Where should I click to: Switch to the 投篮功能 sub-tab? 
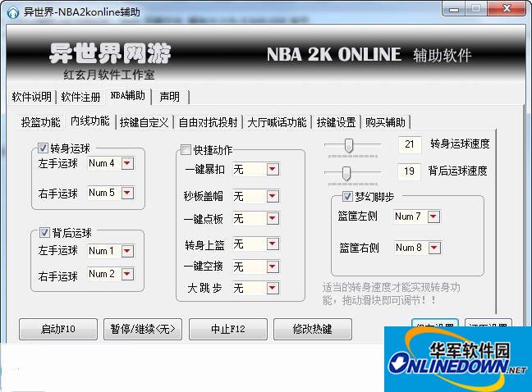[40, 122]
